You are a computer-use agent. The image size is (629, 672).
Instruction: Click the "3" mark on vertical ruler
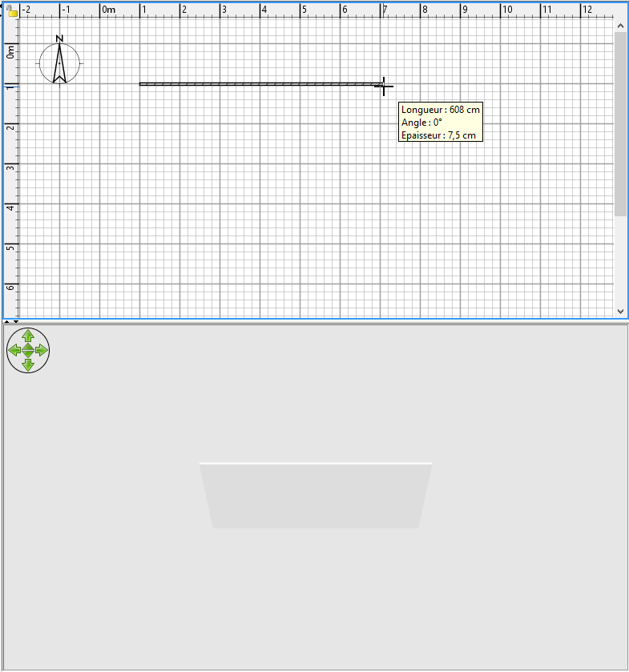[x=10, y=167]
